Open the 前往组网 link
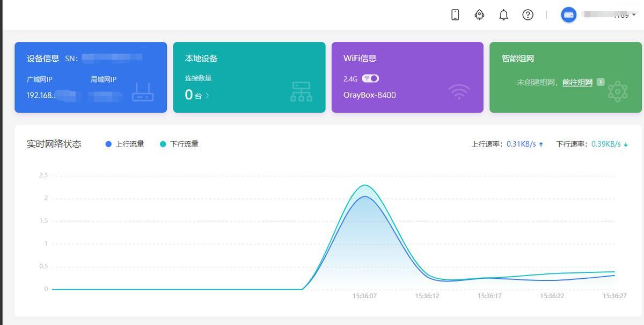This screenshot has height=325, width=644. click(x=577, y=82)
